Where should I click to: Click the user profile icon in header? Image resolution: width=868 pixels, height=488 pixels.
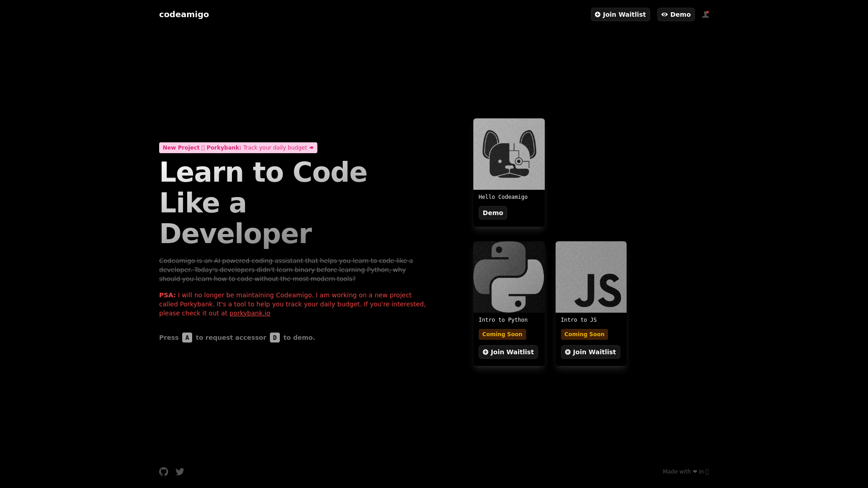pyautogui.click(x=705, y=14)
